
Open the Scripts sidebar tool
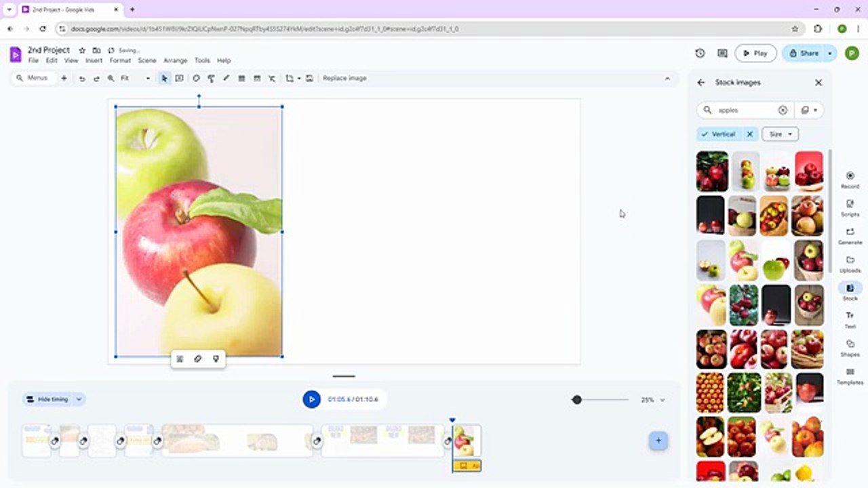[850, 207]
